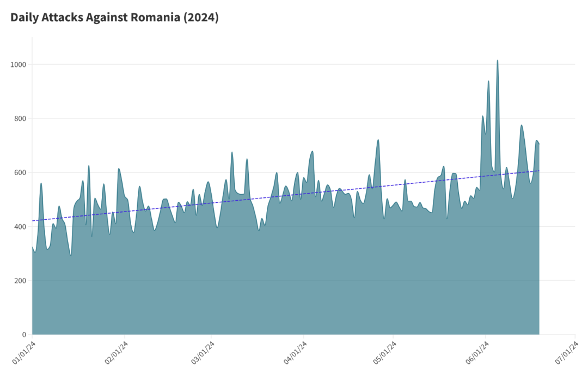Select the 400 y-axis tick label

(x=21, y=226)
